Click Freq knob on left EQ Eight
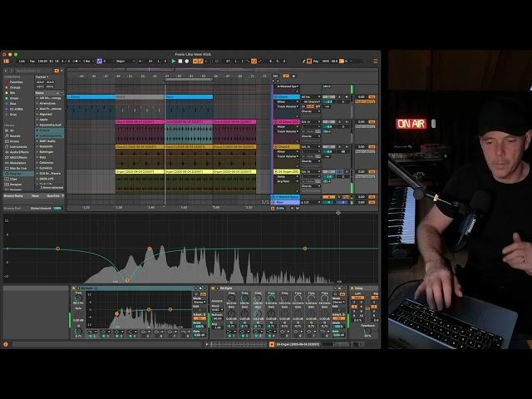Image resolution: width=532 pixels, height=399 pixels. coord(78,298)
